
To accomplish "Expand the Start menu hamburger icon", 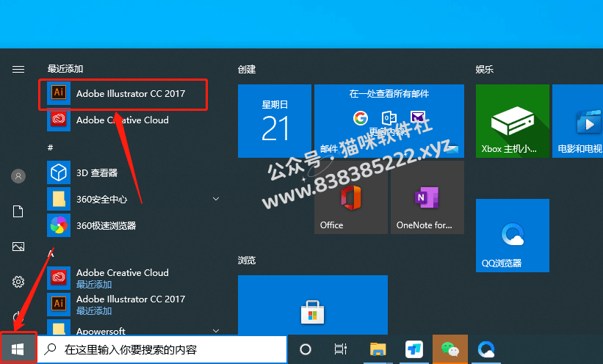I will click(18, 69).
